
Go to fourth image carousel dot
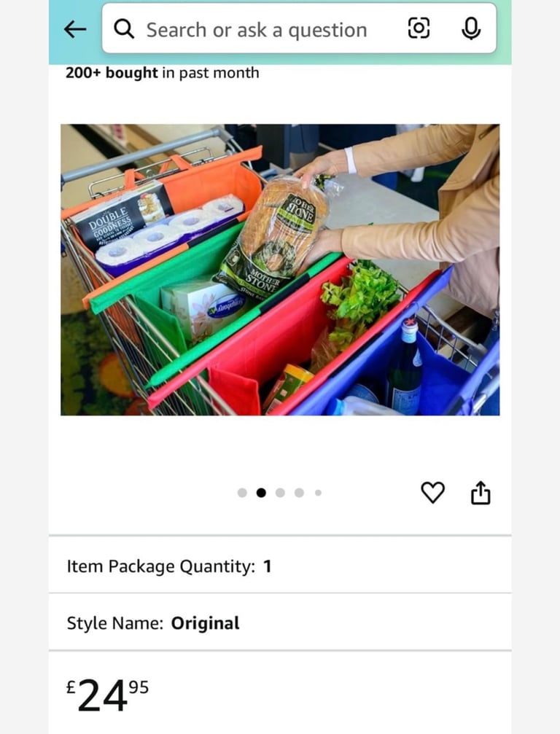299,493
